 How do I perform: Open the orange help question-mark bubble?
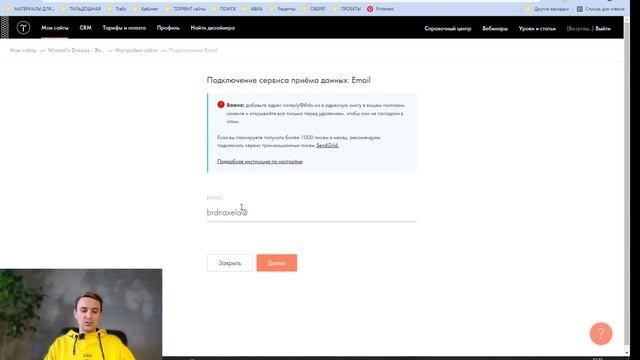pyautogui.click(x=601, y=333)
